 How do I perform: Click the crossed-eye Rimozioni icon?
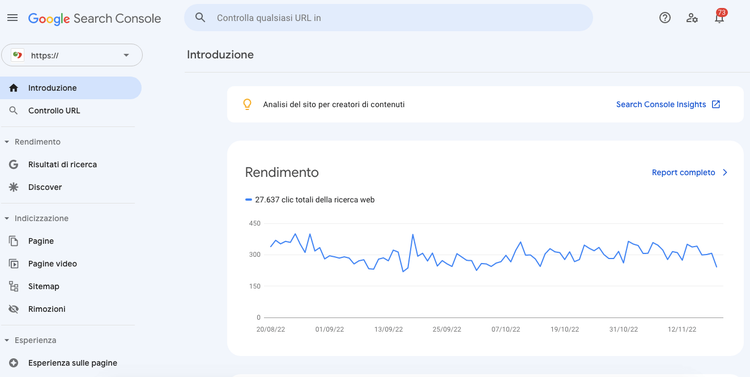tap(14, 309)
